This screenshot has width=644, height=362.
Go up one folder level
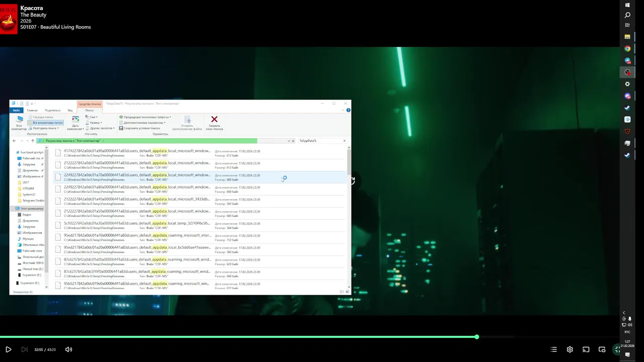point(33,141)
